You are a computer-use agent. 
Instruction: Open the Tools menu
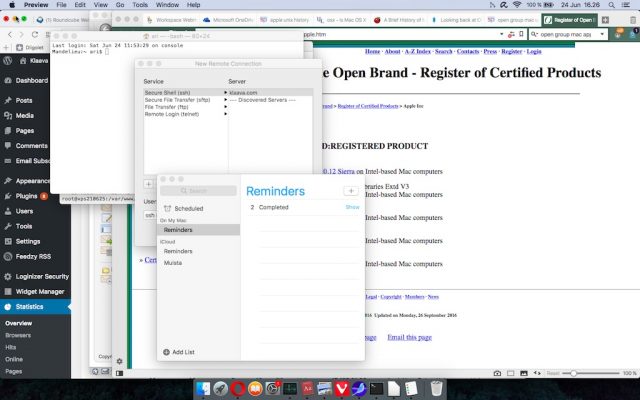pyautogui.click(x=140, y=5)
